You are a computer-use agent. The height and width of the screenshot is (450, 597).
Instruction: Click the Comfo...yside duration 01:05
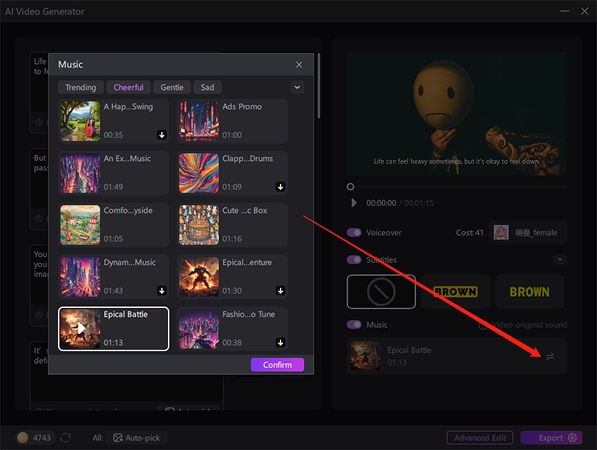pyautogui.click(x=113, y=239)
